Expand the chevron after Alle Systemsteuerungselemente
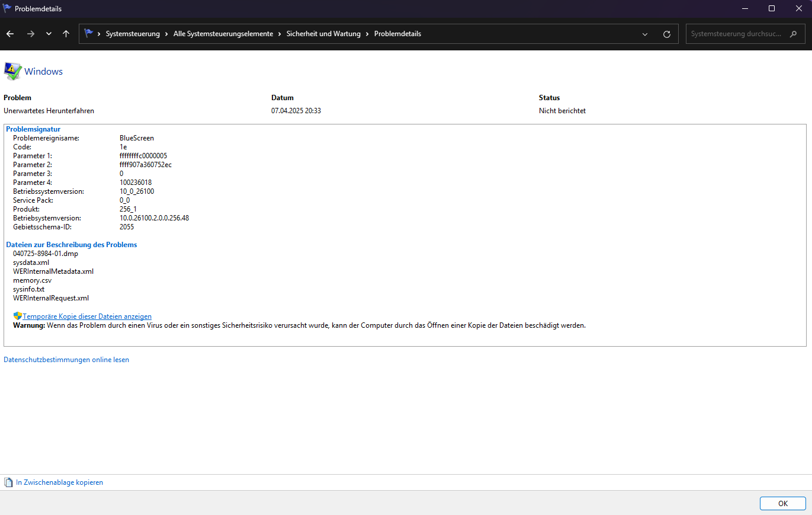 (x=280, y=34)
